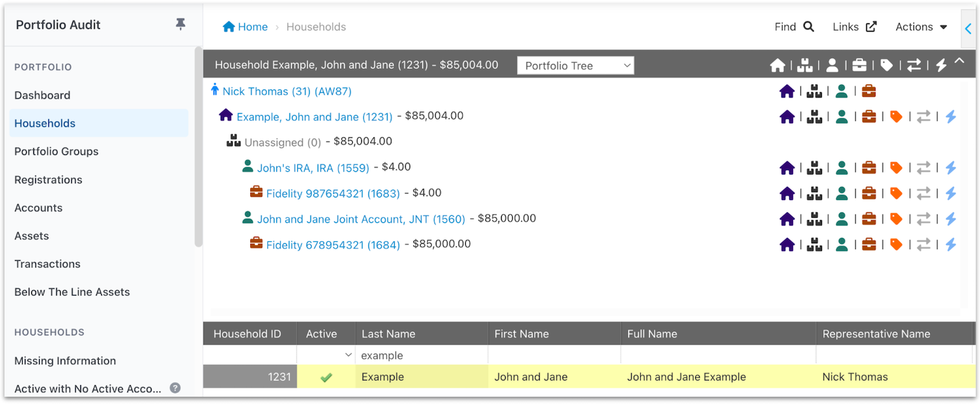Select household 1231 row cell
Screen dimensions: 980x404
point(250,377)
